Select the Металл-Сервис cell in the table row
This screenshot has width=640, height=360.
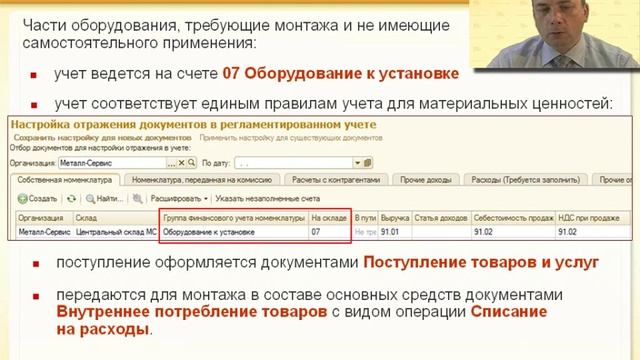(x=44, y=232)
